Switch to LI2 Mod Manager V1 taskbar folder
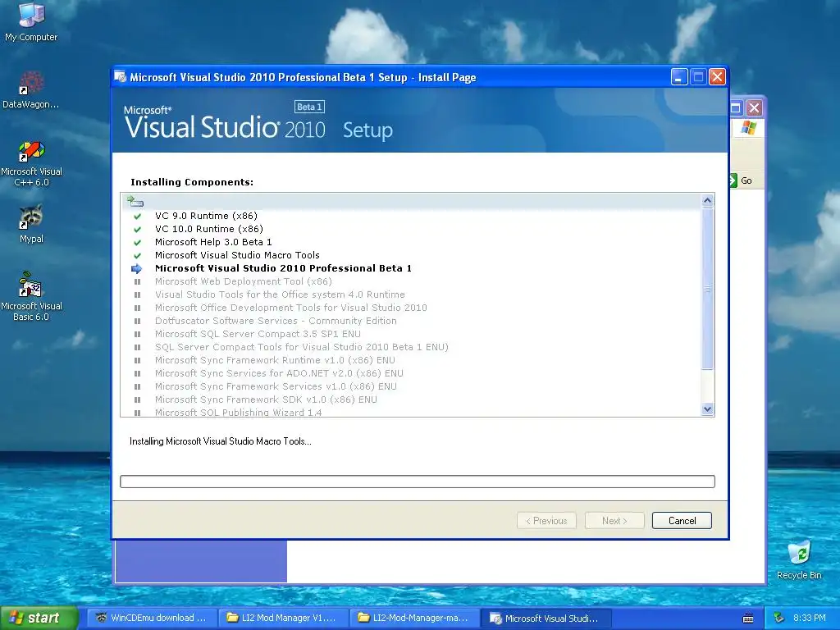 tap(283, 619)
